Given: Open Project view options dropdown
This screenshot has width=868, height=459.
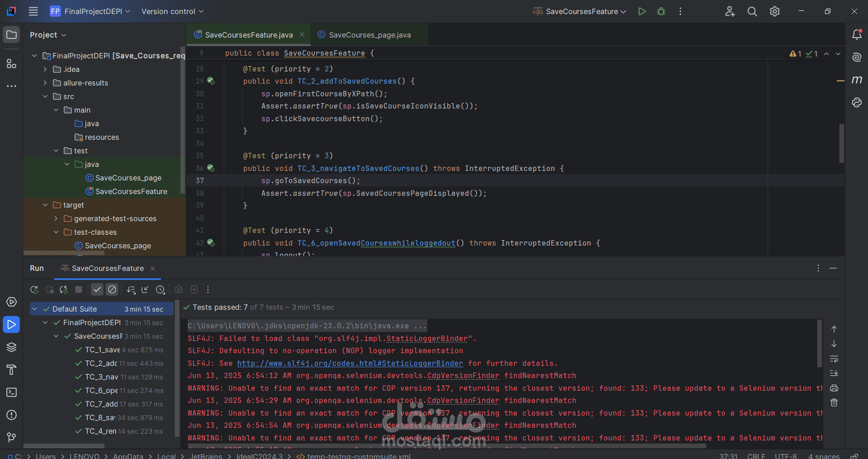Looking at the screenshot, I should tap(48, 35).
